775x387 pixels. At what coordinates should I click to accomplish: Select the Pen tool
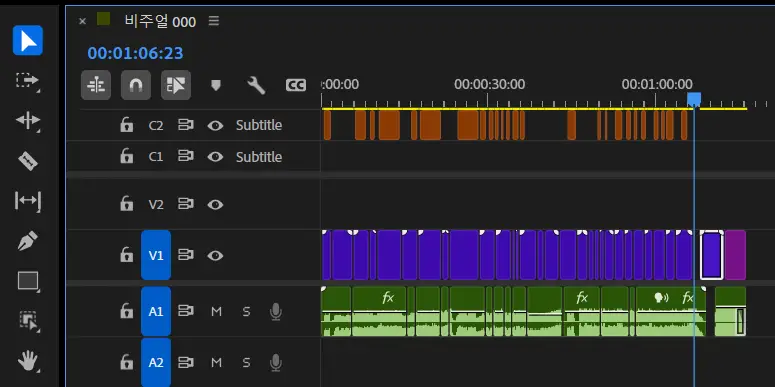[x=28, y=241]
